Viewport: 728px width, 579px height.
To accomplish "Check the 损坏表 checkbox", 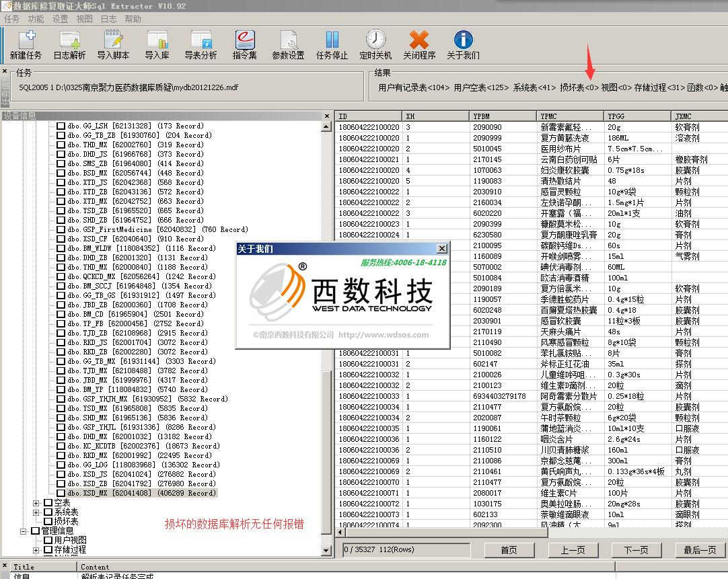I will [x=47, y=520].
